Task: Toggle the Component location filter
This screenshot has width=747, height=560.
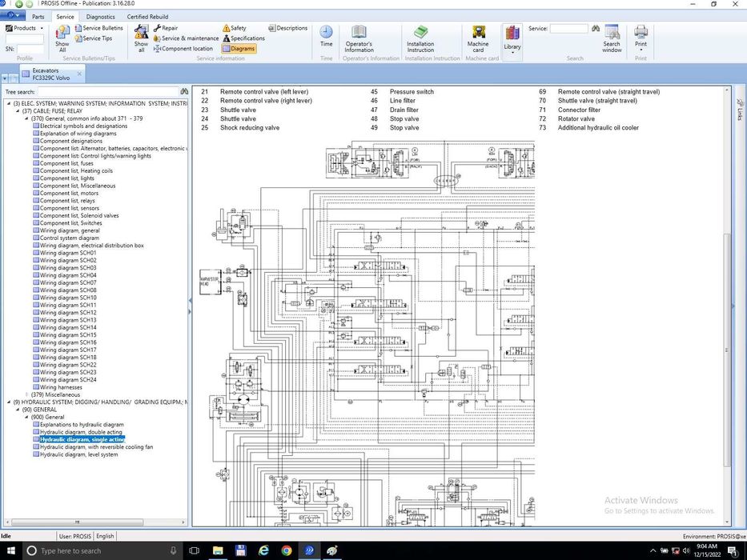Action: pos(183,49)
